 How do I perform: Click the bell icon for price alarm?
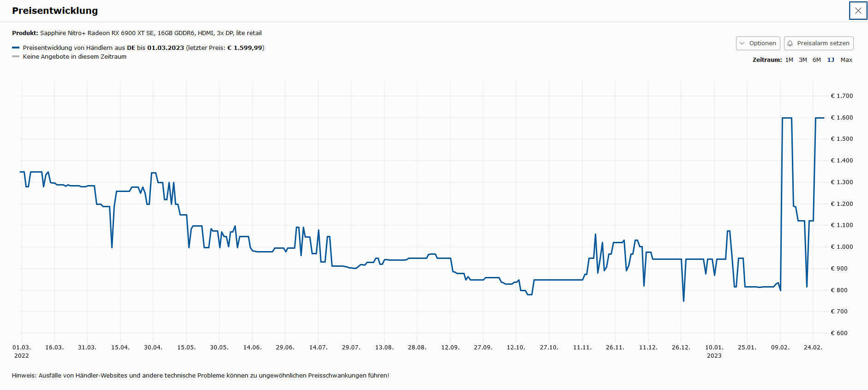click(x=790, y=43)
